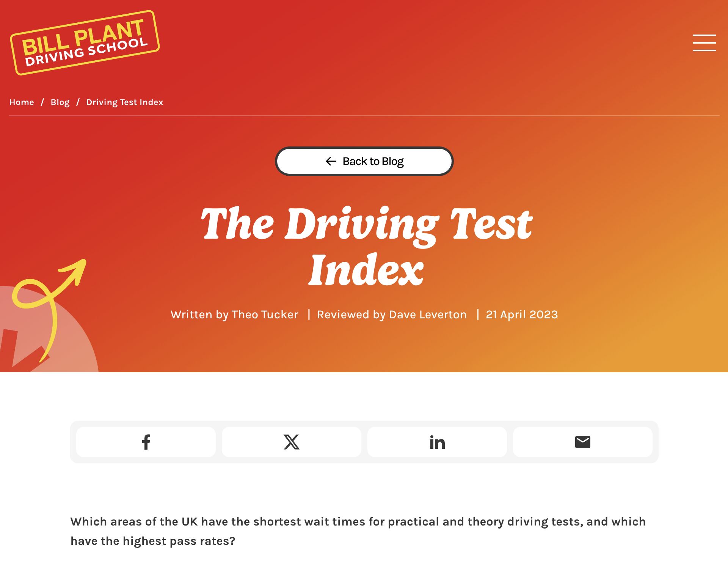Click the X (Twitter) share icon
728x579 pixels.
291,442
